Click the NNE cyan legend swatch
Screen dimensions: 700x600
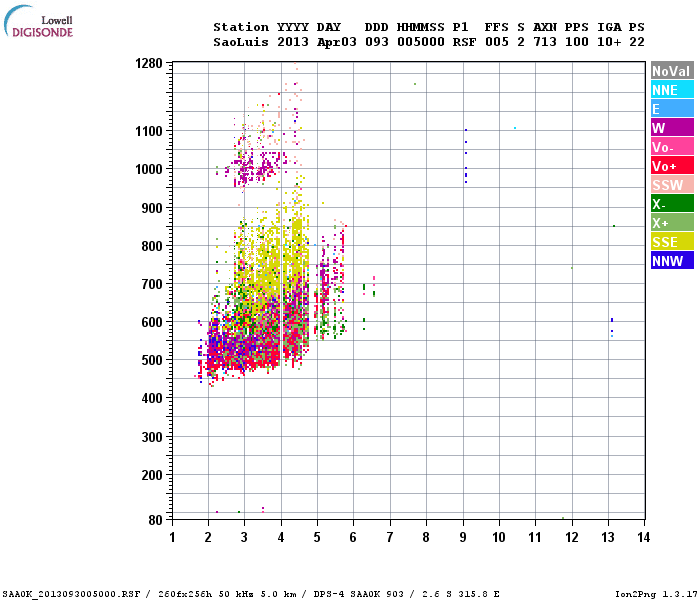click(672, 90)
